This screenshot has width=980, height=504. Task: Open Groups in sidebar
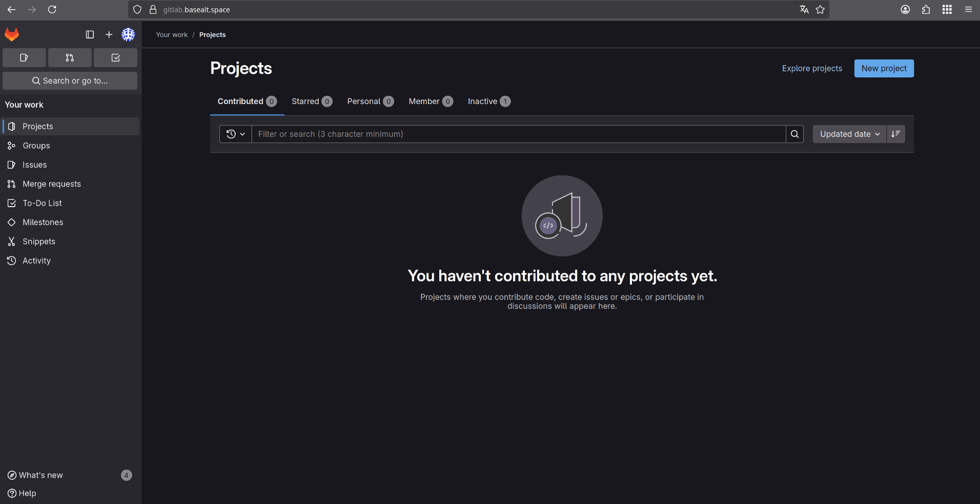click(x=71, y=146)
